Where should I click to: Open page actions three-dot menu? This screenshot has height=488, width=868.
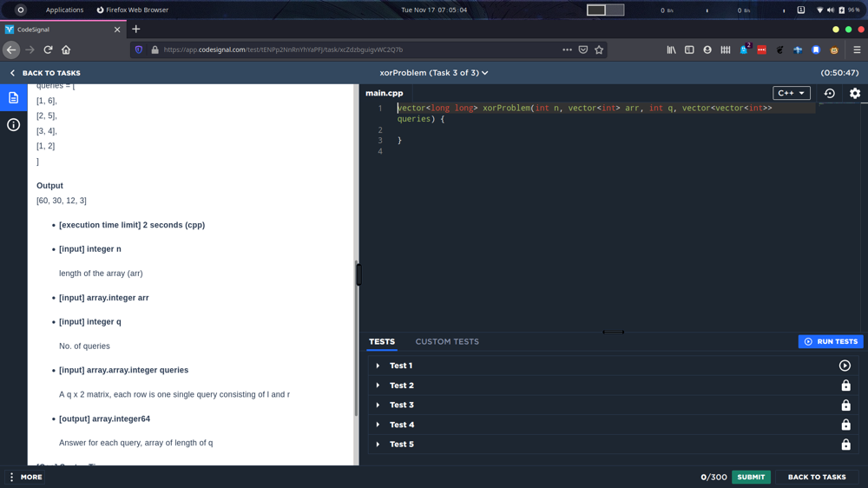click(x=567, y=49)
